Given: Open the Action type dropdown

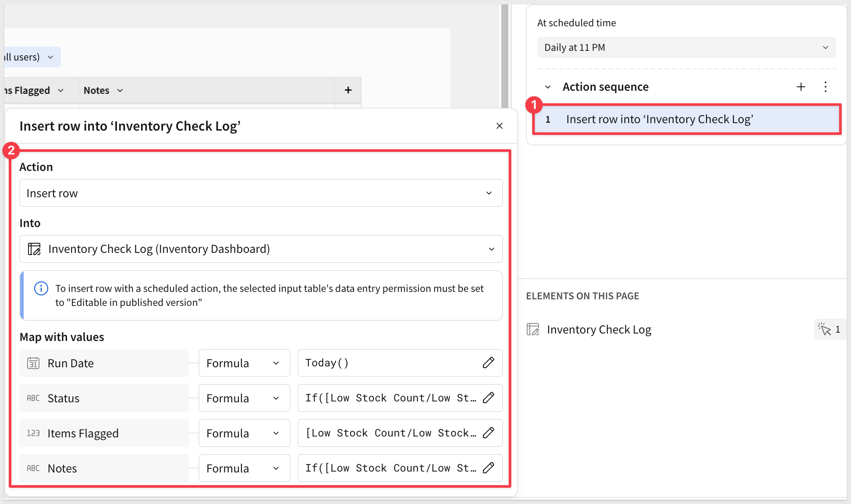Looking at the screenshot, I should point(261,193).
